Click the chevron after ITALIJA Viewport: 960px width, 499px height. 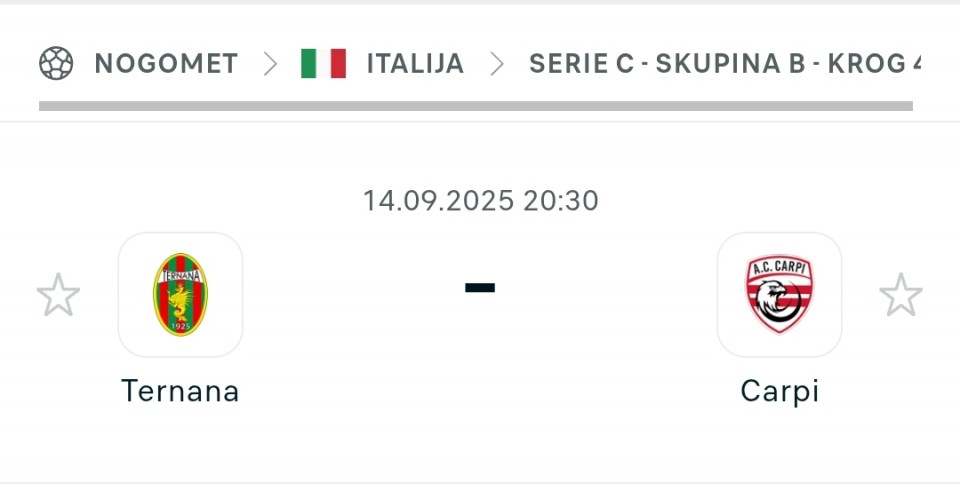(497, 64)
